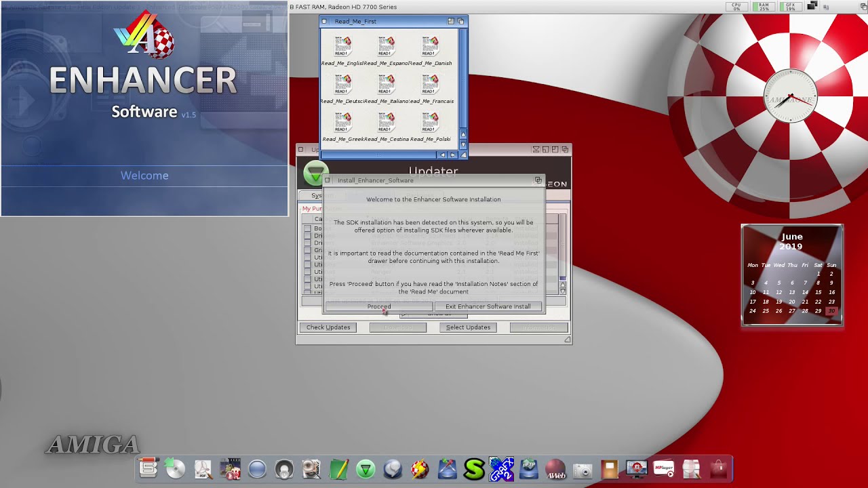The image size is (868, 488).
Task: Launch the AWeb browser from the dock
Action: pos(555,468)
